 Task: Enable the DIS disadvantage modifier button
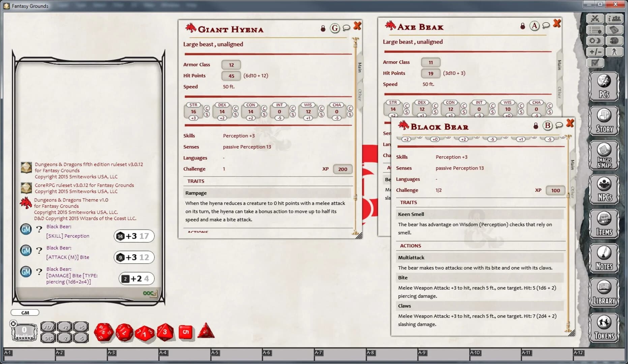49,338
